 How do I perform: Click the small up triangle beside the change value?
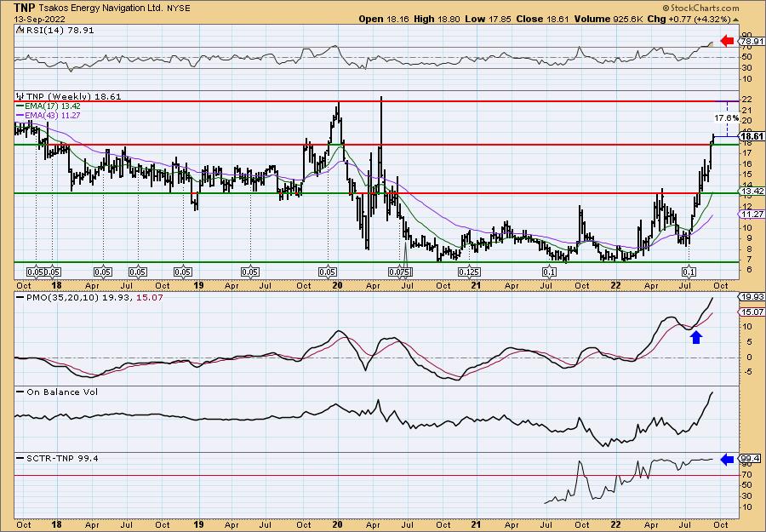click(x=735, y=20)
